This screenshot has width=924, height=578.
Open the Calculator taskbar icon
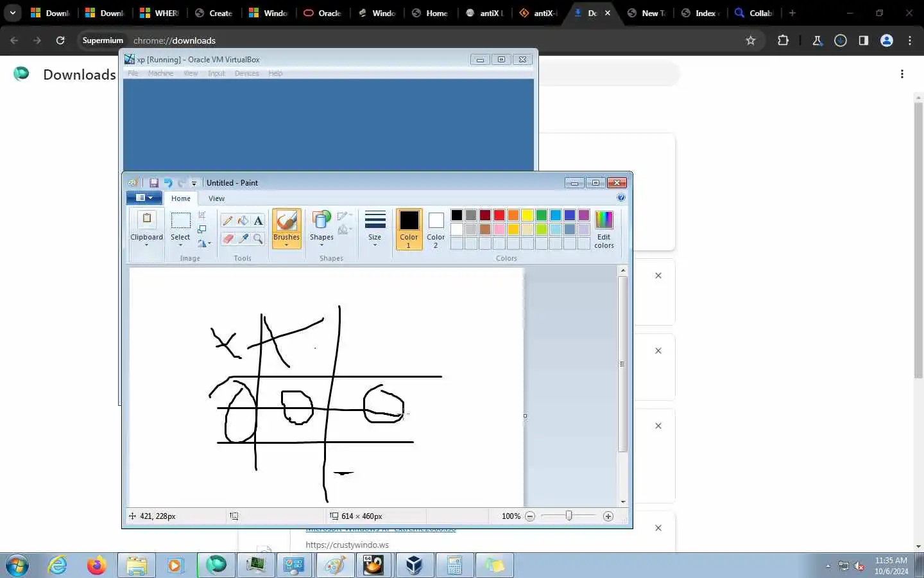click(454, 565)
